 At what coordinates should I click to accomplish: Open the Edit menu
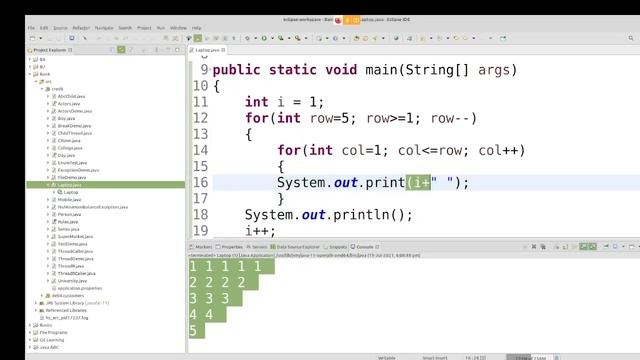44,28
